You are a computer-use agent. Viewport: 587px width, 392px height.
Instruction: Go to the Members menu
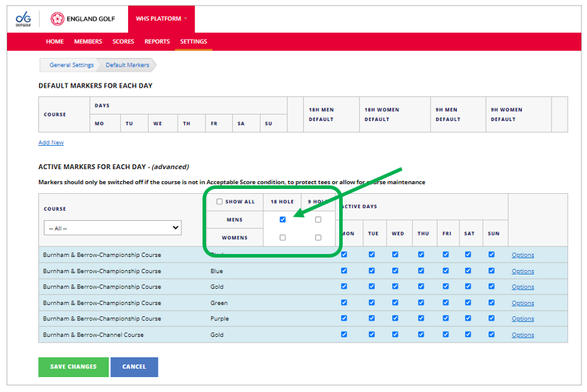pyautogui.click(x=88, y=42)
